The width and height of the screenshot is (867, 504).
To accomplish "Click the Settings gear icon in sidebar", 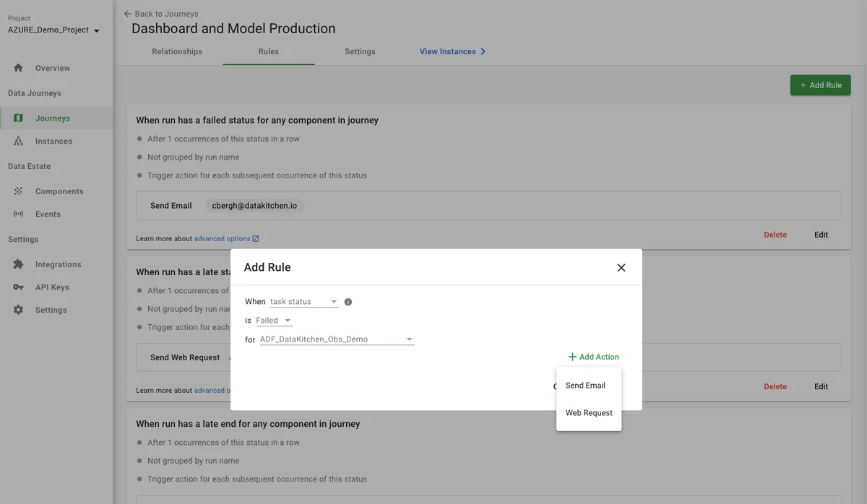I will click(x=19, y=310).
